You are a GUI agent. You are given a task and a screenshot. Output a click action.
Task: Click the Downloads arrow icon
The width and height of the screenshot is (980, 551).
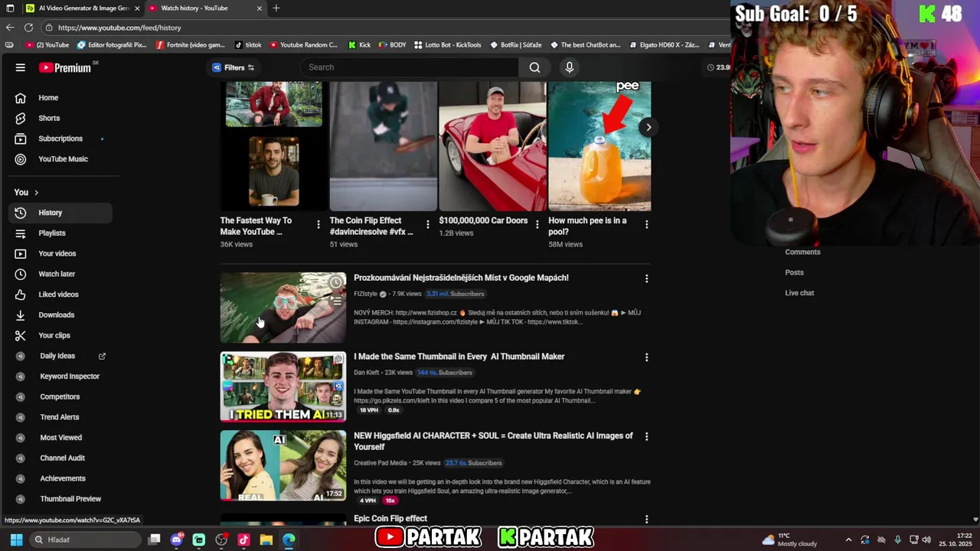pos(21,315)
